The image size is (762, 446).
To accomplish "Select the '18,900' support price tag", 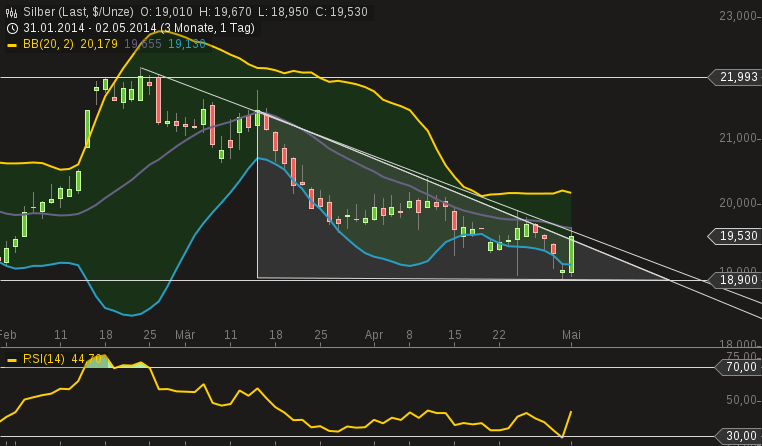I will [734, 280].
